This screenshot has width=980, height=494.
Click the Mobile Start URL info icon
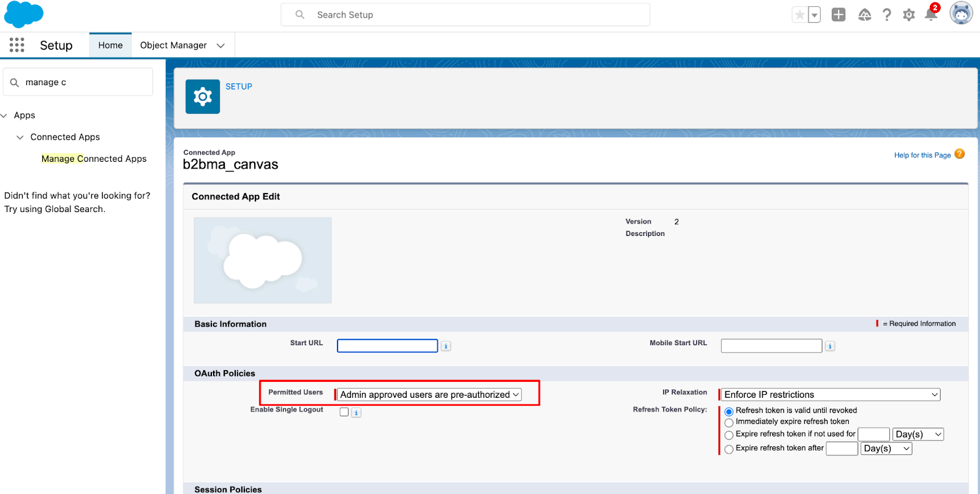click(x=830, y=346)
